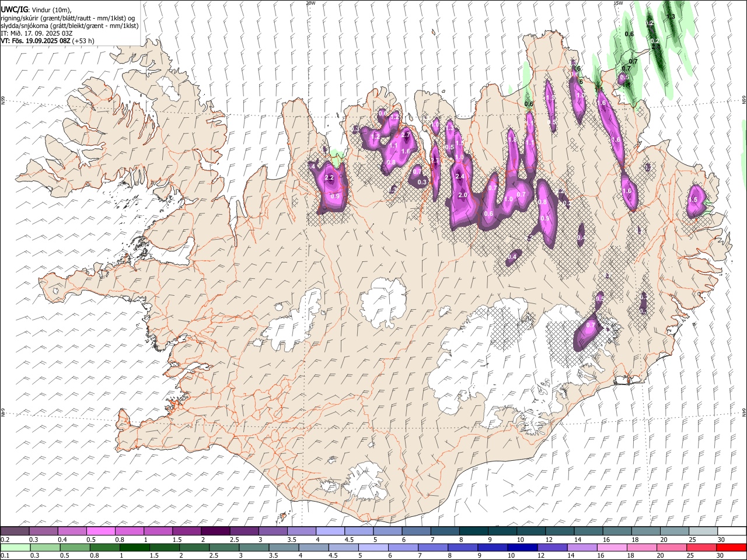The width and height of the screenshot is (747, 560).
Task: Click the '0.2' label on the snow scale
Action: [4, 540]
